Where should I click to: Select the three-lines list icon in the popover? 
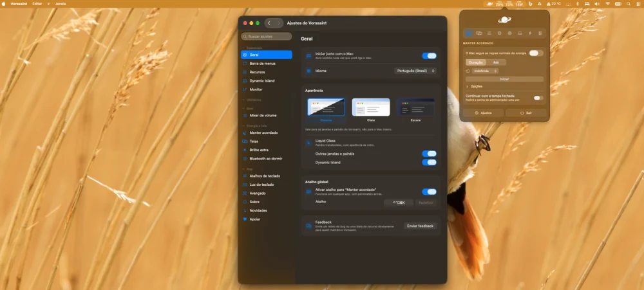tap(489, 33)
